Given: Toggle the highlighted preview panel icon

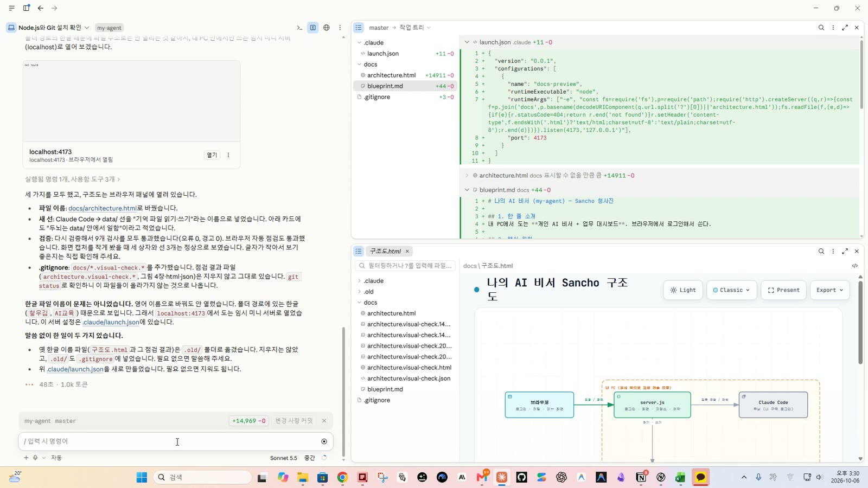Looking at the screenshot, I should click(313, 28).
